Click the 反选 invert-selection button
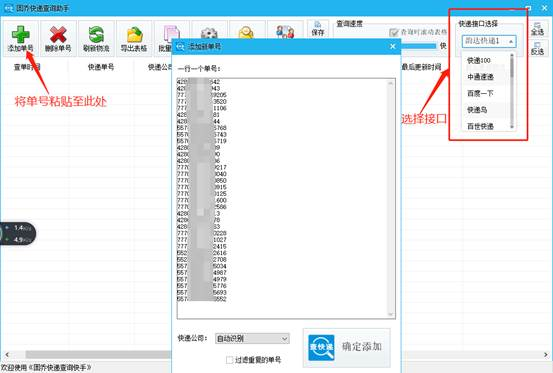The height and width of the screenshot is (373, 553). pyautogui.click(x=537, y=48)
